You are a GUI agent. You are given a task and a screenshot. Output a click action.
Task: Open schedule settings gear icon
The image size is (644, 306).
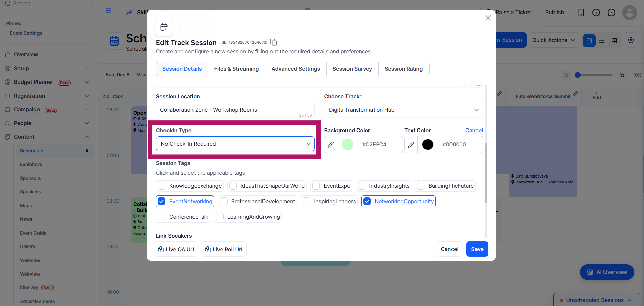pyautogui.click(x=631, y=40)
